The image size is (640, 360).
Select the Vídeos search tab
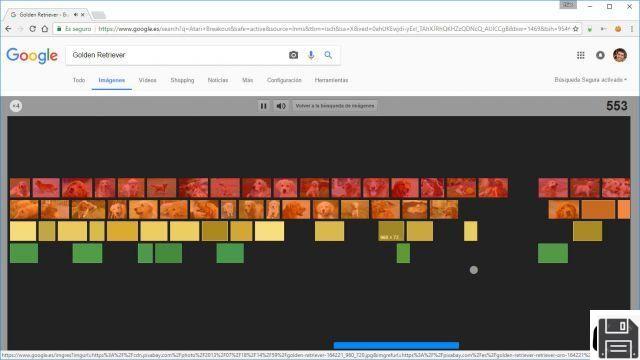(x=147, y=80)
